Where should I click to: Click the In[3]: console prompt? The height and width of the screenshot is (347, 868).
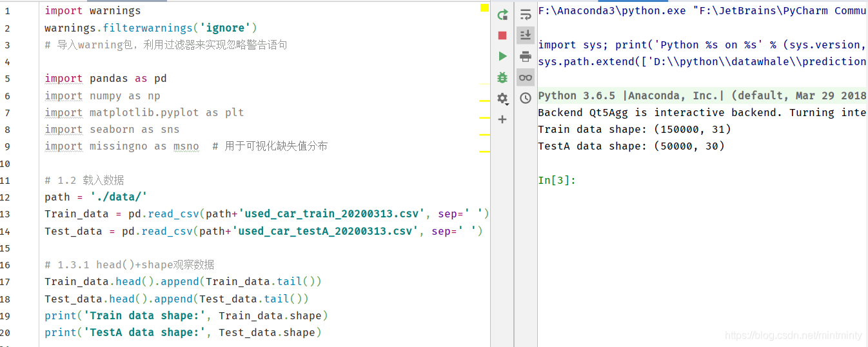[557, 180]
